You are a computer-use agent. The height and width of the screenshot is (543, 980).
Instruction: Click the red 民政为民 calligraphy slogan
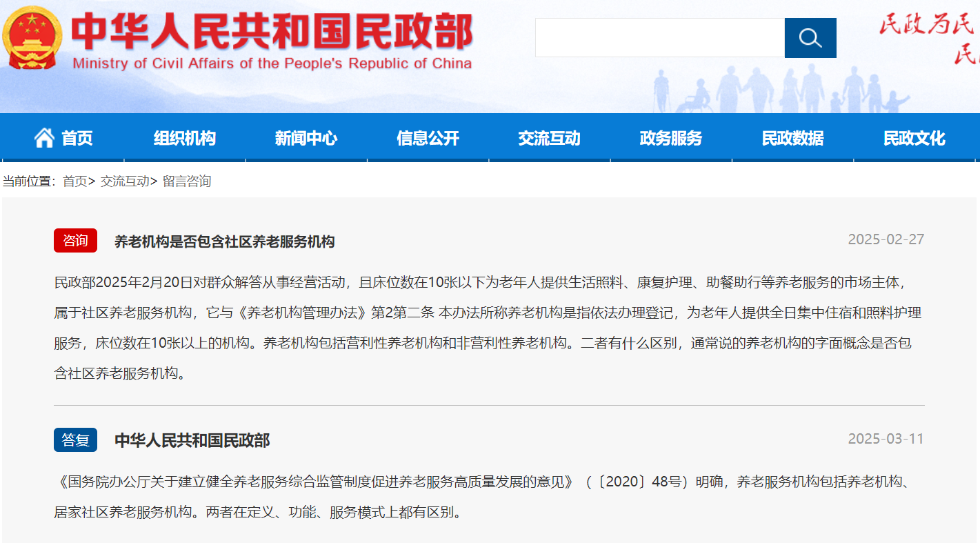928,25
